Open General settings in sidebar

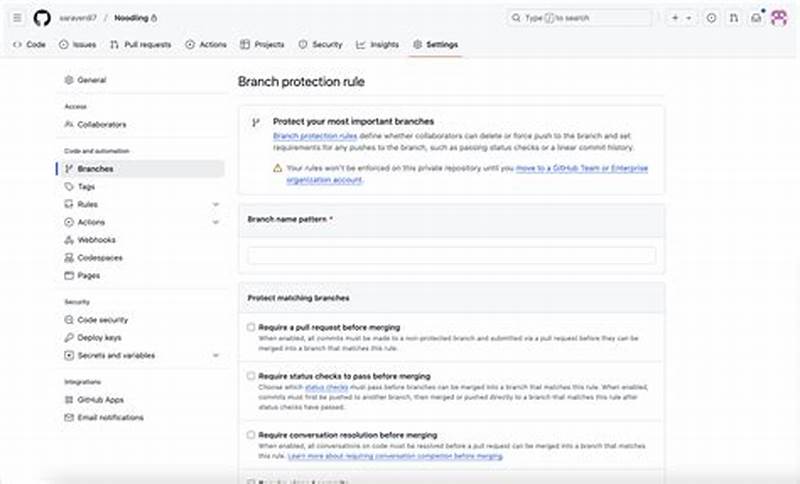(x=140, y=80)
